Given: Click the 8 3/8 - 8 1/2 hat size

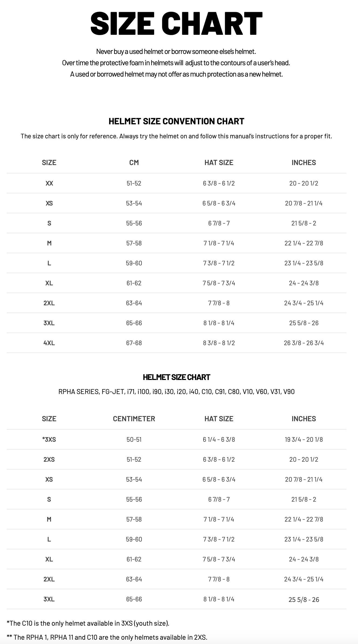Looking at the screenshot, I should 219,343.
